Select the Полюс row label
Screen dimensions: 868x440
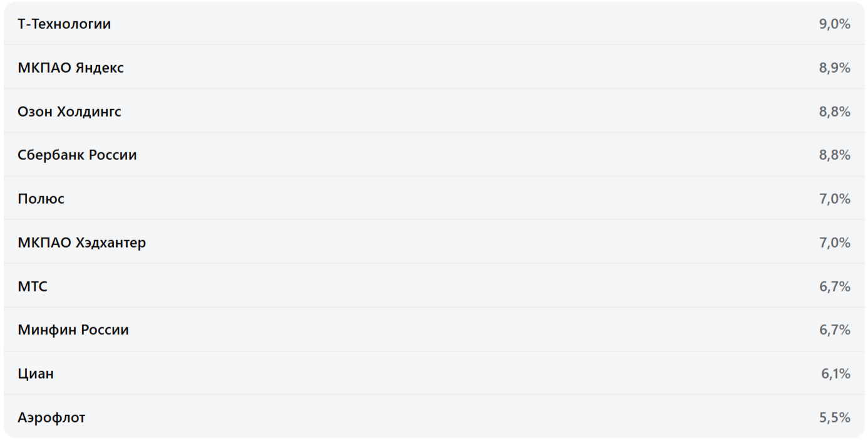[41, 199]
